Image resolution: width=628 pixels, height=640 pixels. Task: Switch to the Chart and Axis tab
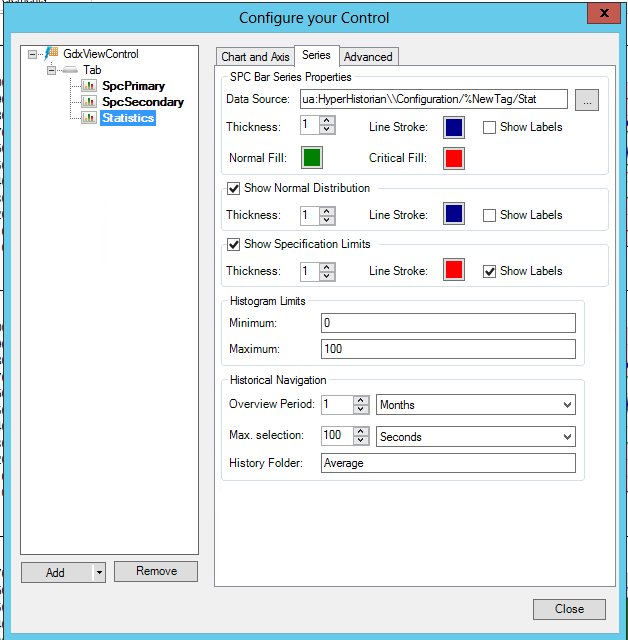click(x=255, y=57)
